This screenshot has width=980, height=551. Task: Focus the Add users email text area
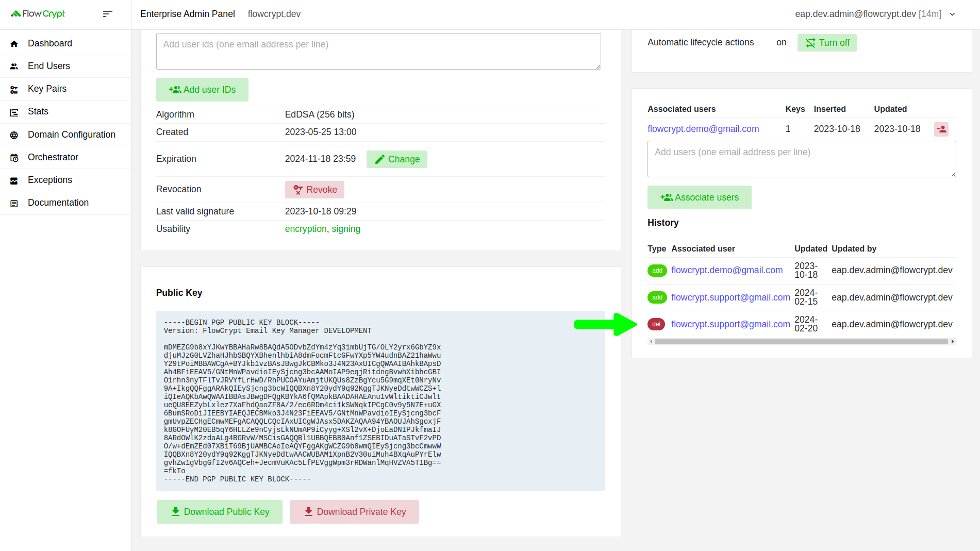pyautogui.click(x=802, y=159)
